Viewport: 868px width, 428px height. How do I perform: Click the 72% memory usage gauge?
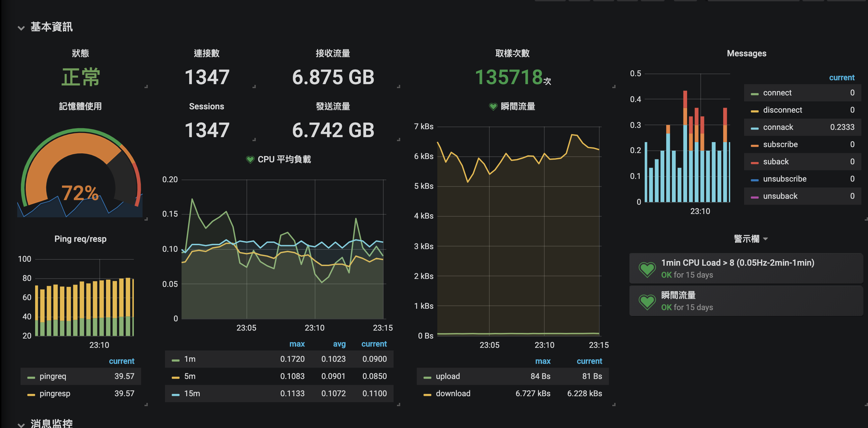point(80,193)
